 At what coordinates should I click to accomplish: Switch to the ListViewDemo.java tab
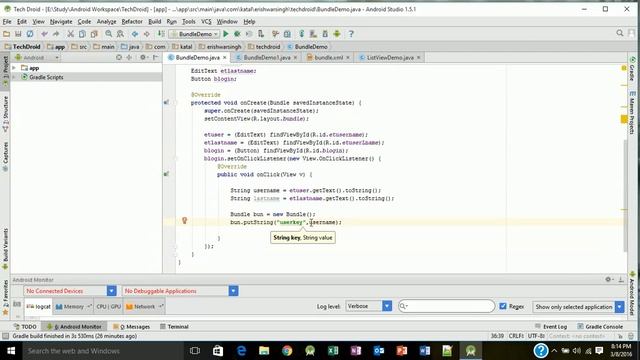click(x=390, y=58)
